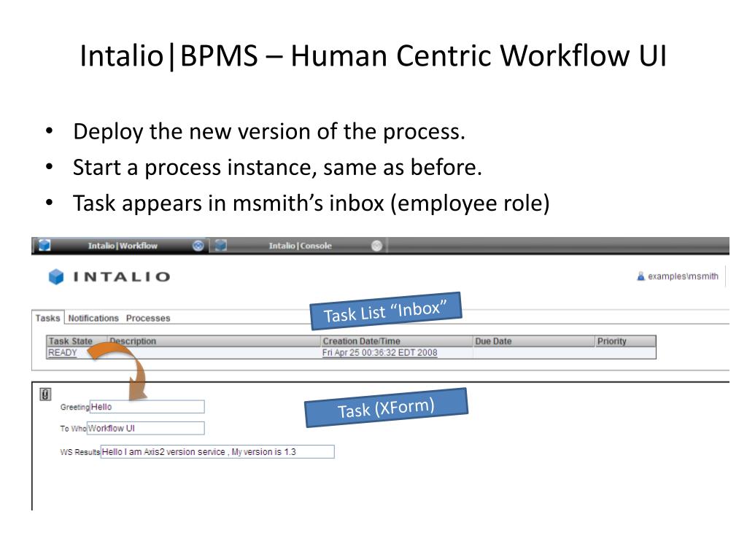Click the WS Results input field
The width and height of the screenshot is (747, 560).
217,451
